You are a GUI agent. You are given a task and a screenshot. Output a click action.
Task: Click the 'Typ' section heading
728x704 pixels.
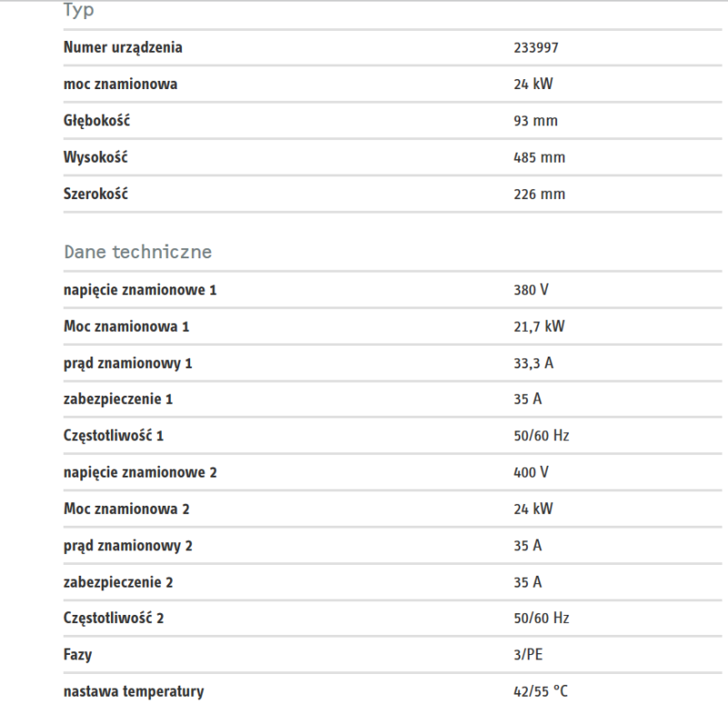pos(78,10)
